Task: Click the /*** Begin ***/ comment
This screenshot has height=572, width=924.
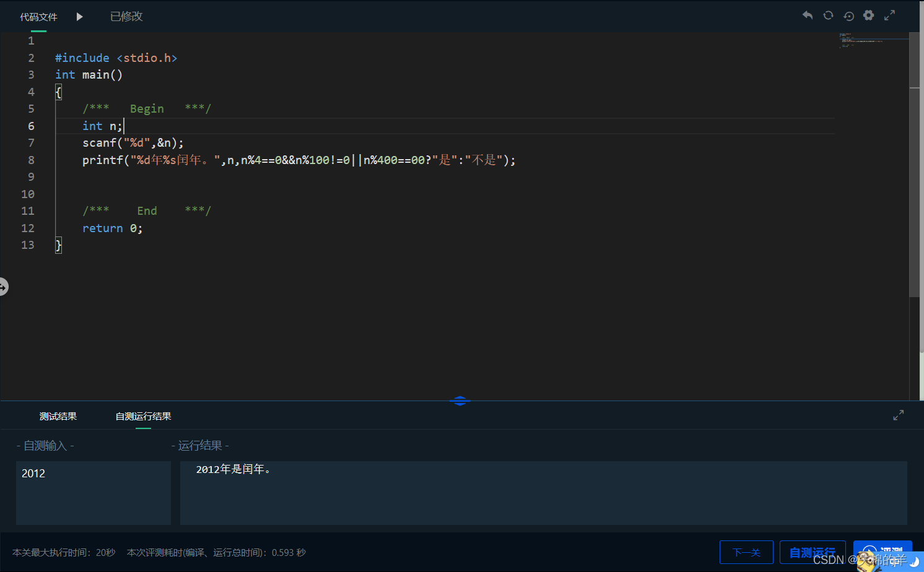Action: [x=147, y=109]
